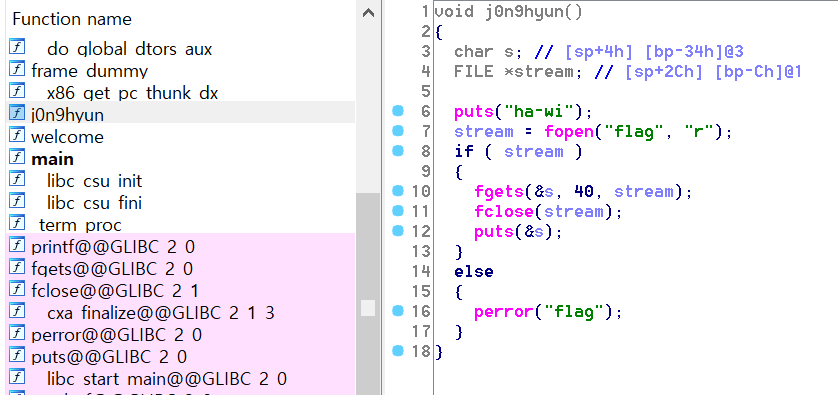Select libc csu init function
The image size is (838, 395).
pos(95,181)
